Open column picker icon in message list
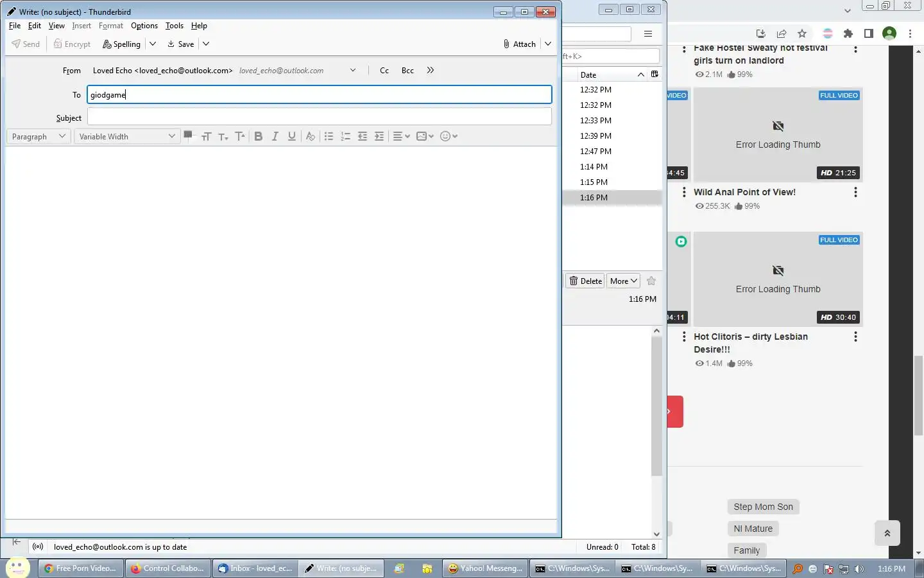The image size is (924, 578). [x=654, y=74]
